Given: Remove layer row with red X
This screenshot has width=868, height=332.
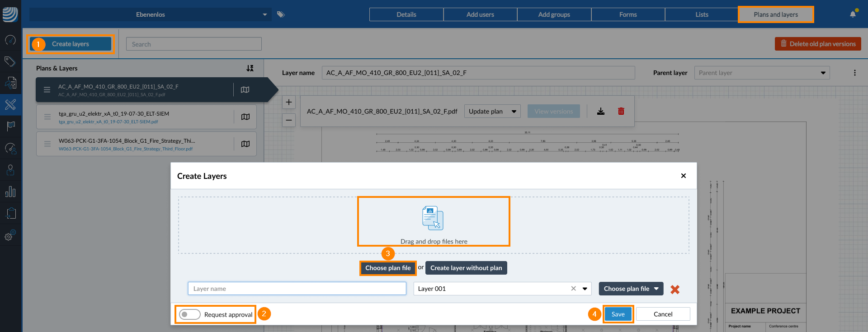Looking at the screenshot, I should click(675, 289).
